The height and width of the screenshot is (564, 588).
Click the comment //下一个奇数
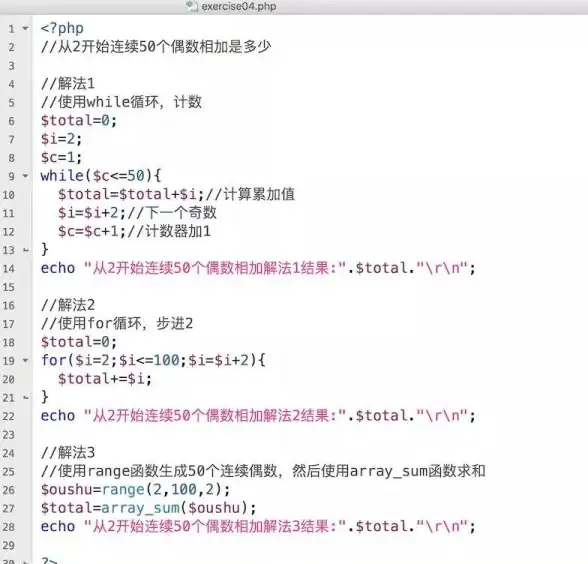[x=172, y=213]
